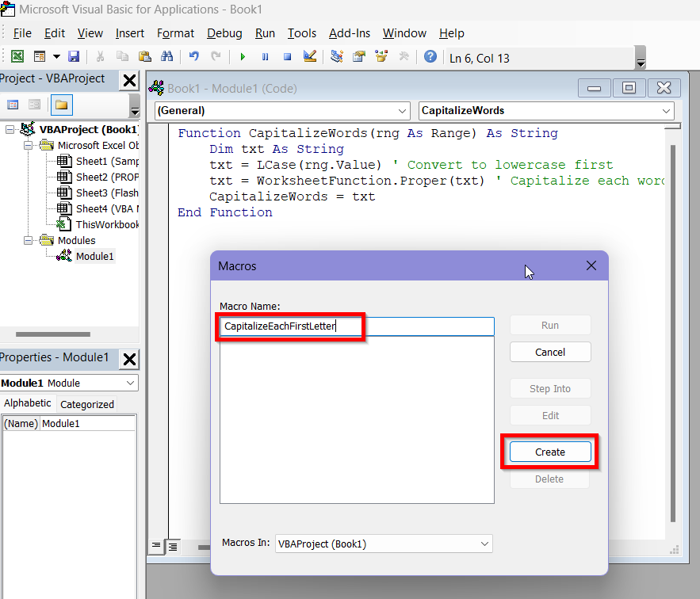Image resolution: width=700 pixels, height=599 pixels.
Task: Click the Reset stop icon in toolbar
Action: tap(288, 57)
